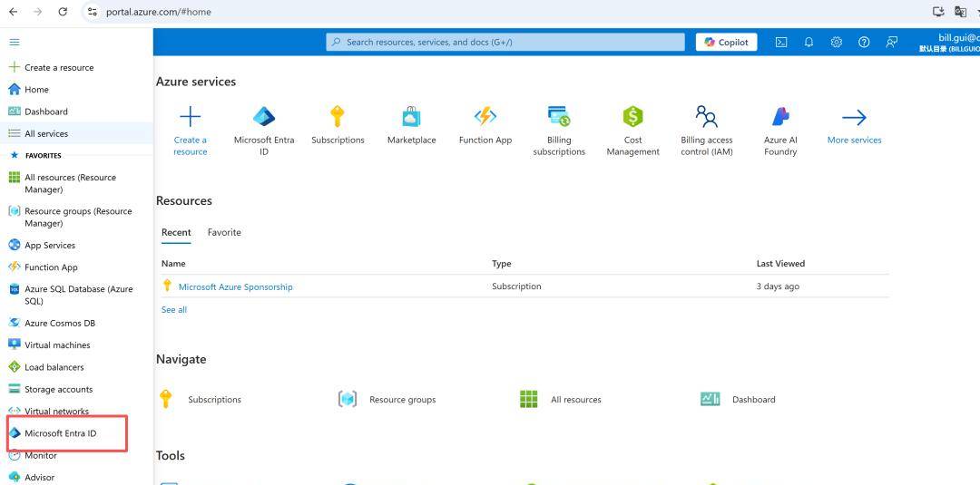The height and width of the screenshot is (485, 980).
Task: Open feedback icon in header
Action: (x=892, y=42)
